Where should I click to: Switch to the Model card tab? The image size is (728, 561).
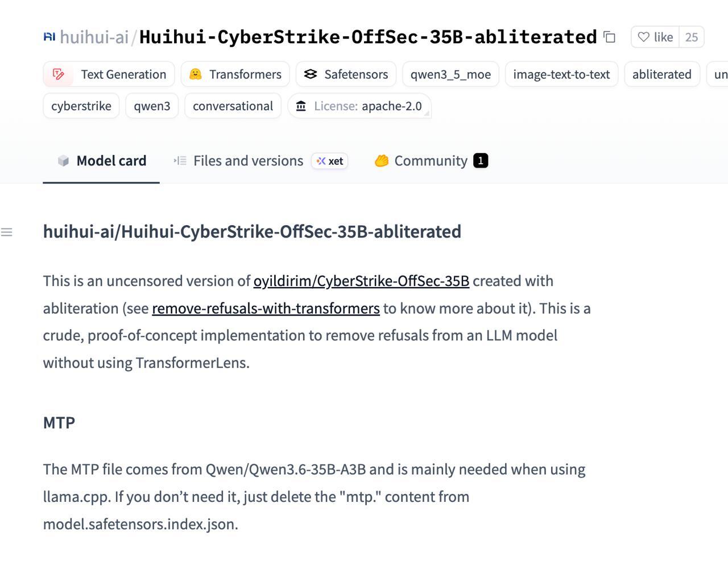tap(101, 161)
